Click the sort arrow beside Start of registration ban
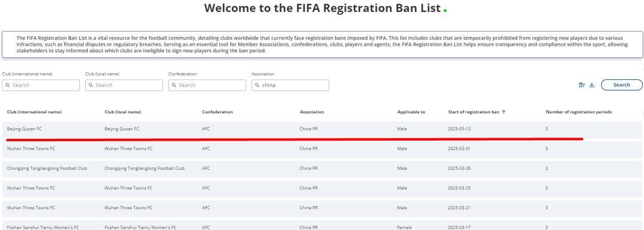 (x=504, y=111)
